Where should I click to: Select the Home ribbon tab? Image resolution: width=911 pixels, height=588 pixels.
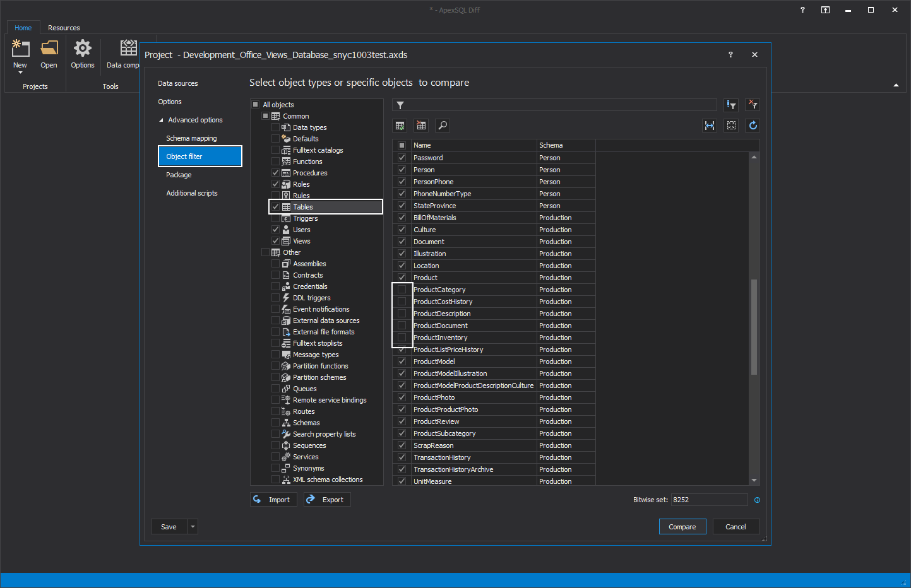pos(23,28)
